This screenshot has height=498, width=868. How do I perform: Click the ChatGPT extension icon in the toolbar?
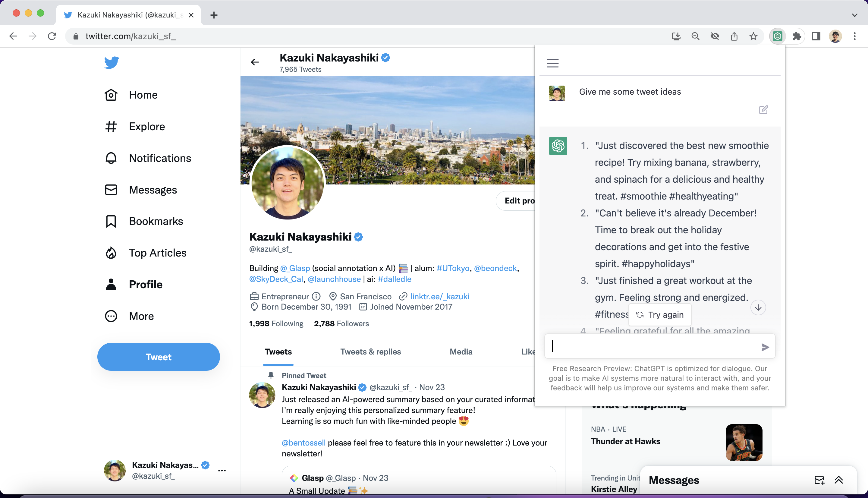[x=777, y=36]
